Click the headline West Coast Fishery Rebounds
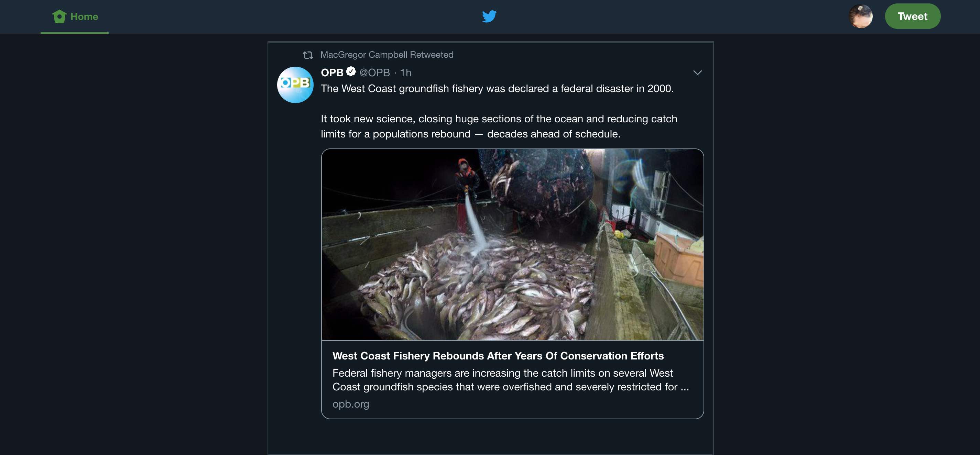Image resolution: width=980 pixels, height=455 pixels. 498,356
